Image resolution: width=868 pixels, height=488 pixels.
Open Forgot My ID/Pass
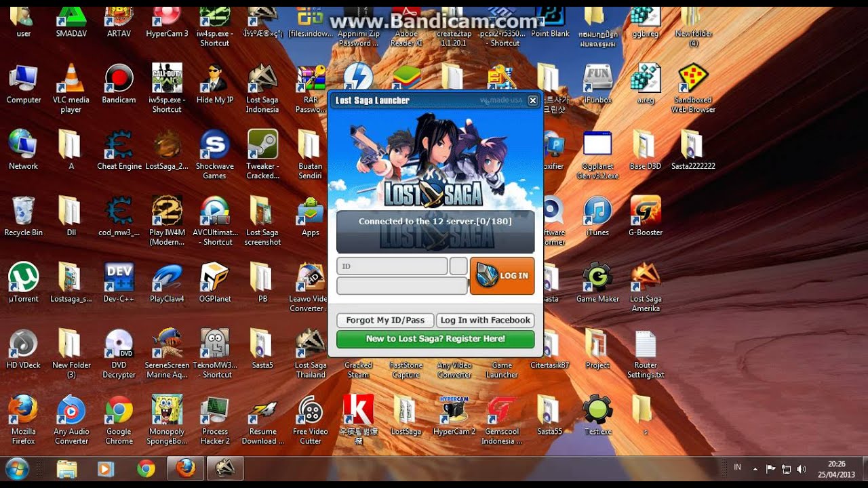point(385,320)
